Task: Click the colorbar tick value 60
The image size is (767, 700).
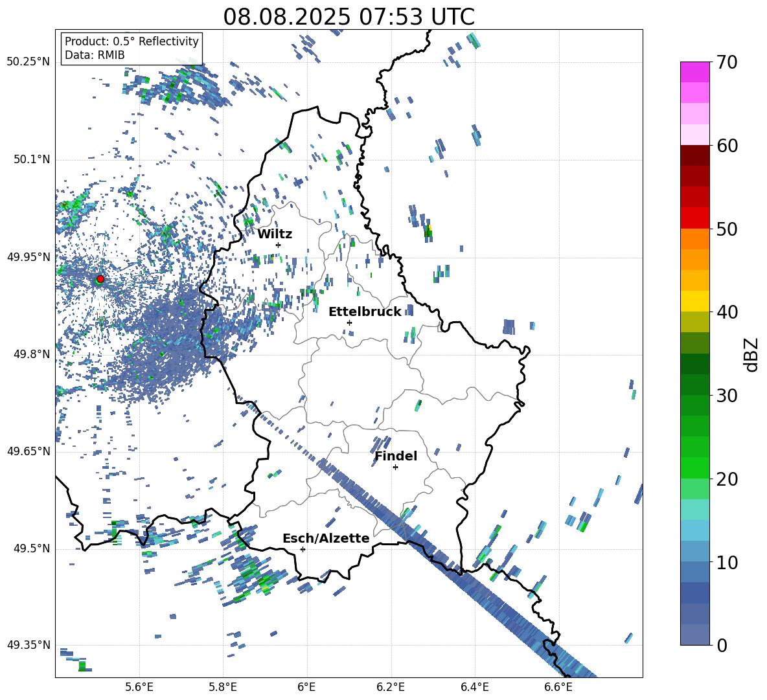Action: click(727, 146)
